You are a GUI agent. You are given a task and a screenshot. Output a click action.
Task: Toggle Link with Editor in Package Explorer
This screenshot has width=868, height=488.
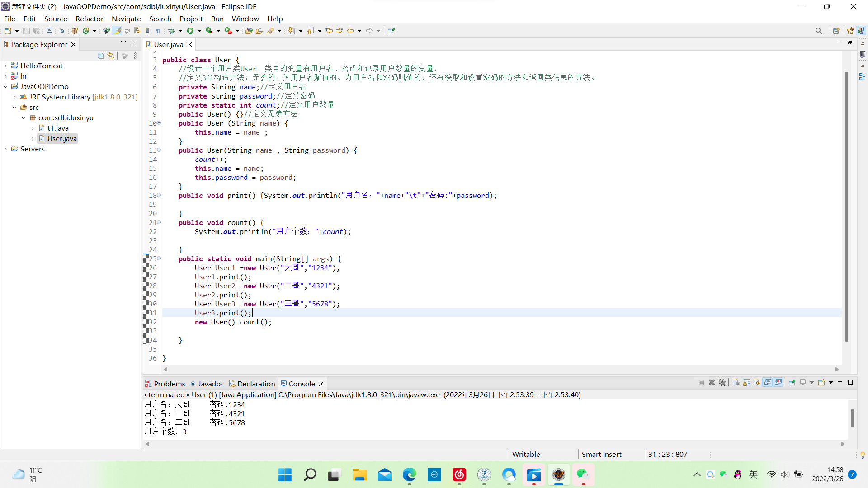[111, 56]
